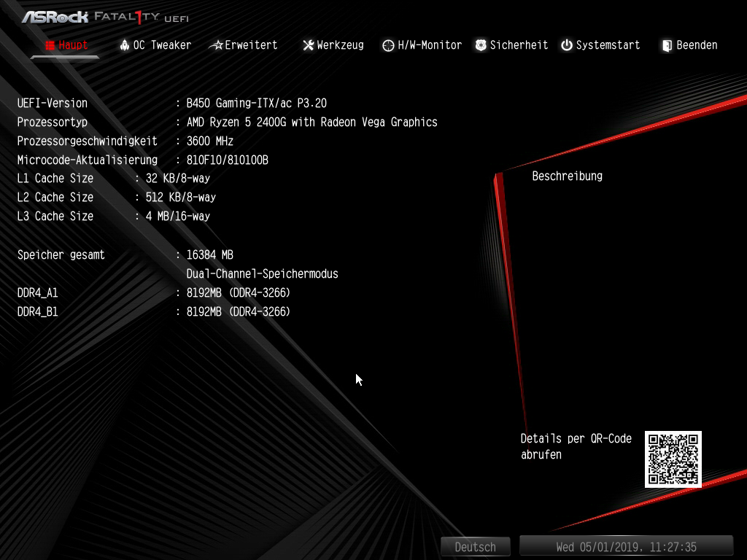Click the 32 KB/8-way value
The width and height of the screenshot is (747, 560).
178,179
